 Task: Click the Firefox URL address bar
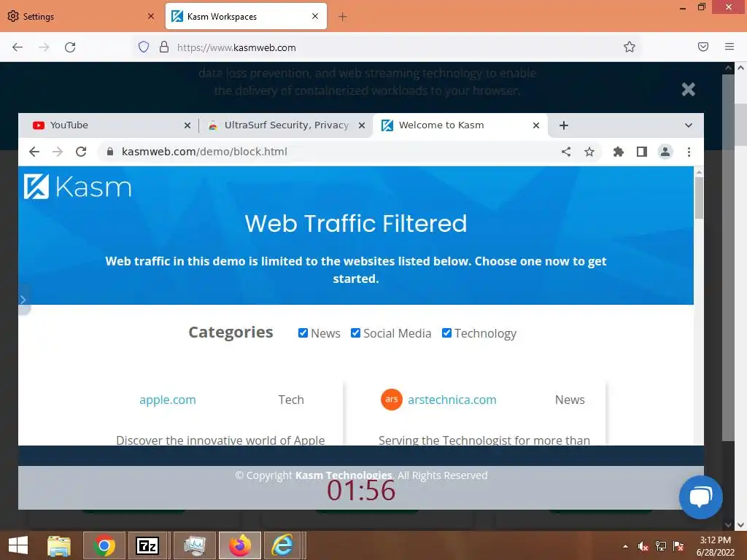[386, 47]
